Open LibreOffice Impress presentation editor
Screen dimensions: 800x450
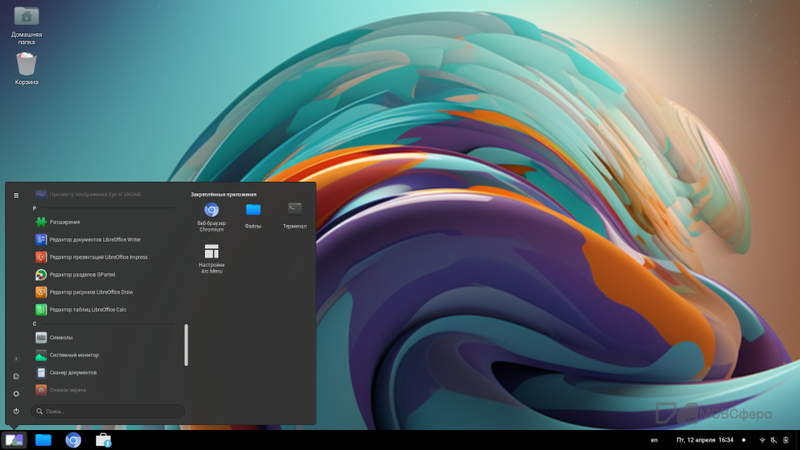coord(98,257)
